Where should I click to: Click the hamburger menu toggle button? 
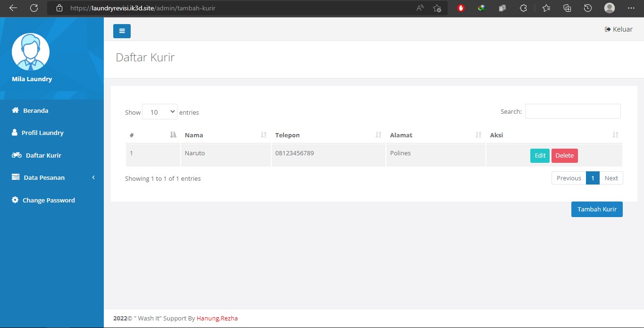(x=122, y=31)
